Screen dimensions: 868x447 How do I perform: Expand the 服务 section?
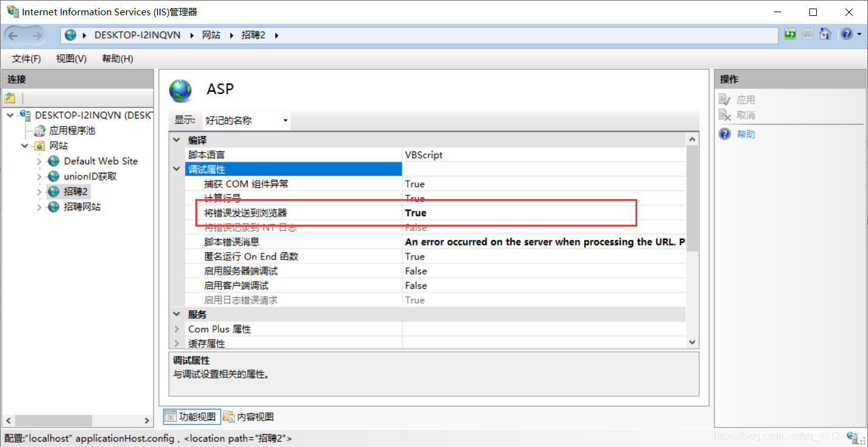(176, 314)
